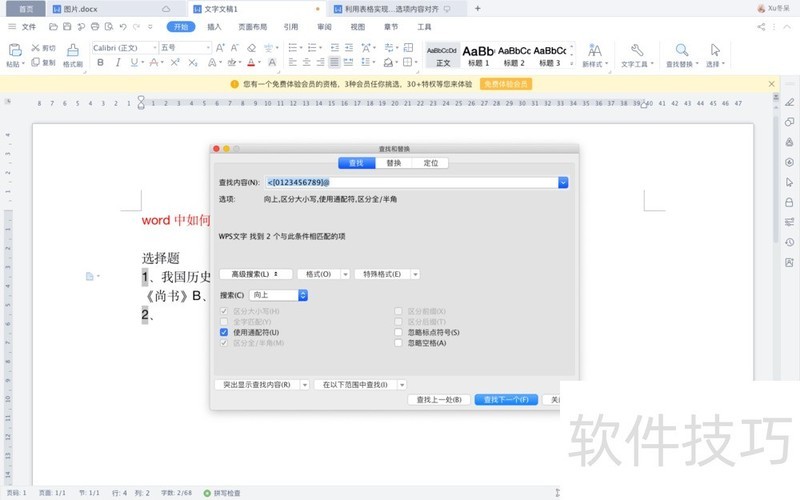Switch to the Go To (定位) tab

tap(431, 163)
